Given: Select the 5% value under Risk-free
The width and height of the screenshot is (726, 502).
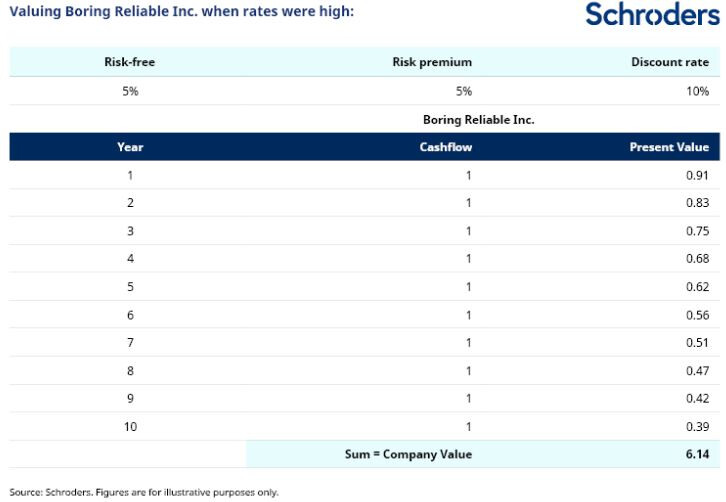Looking at the screenshot, I should [130, 91].
